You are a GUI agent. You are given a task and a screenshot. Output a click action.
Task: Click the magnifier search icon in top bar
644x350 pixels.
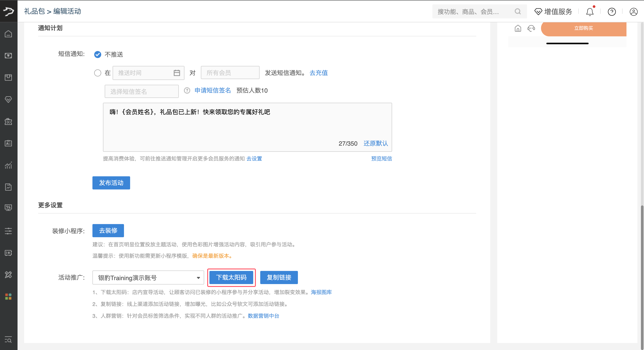pyautogui.click(x=518, y=12)
